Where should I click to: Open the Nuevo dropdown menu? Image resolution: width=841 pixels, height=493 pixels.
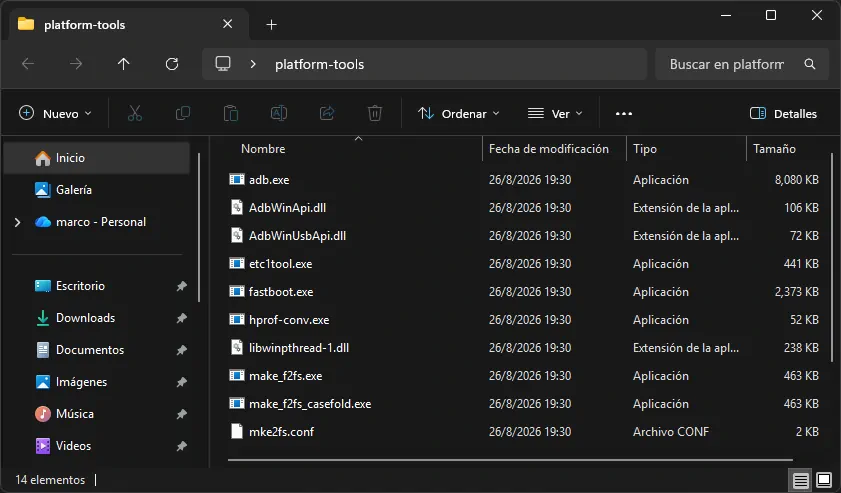pos(55,114)
